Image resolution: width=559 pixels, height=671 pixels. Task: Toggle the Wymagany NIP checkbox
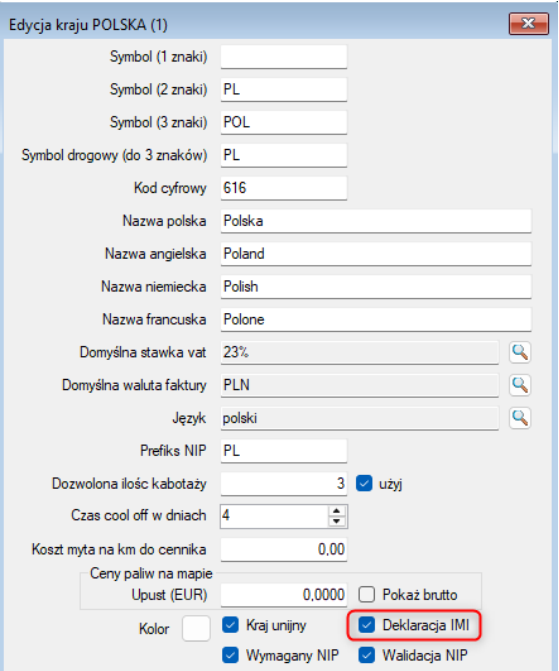click(x=230, y=655)
